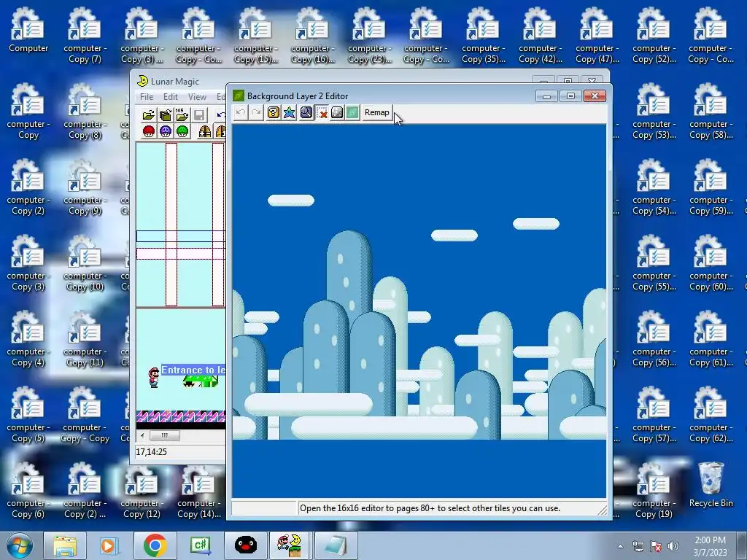Click the Entrance to level label
Screen dimensions: 747x560
point(193,370)
